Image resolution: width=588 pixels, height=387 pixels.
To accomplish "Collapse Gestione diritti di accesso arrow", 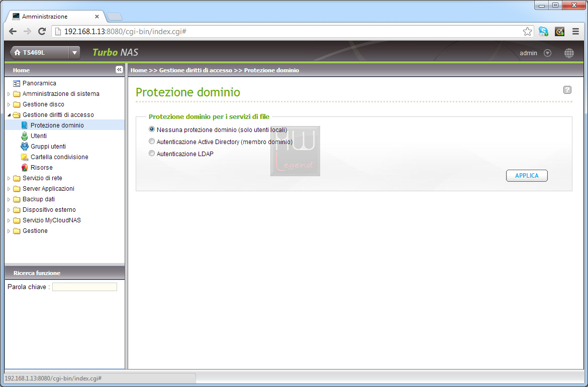I will pyautogui.click(x=9, y=115).
